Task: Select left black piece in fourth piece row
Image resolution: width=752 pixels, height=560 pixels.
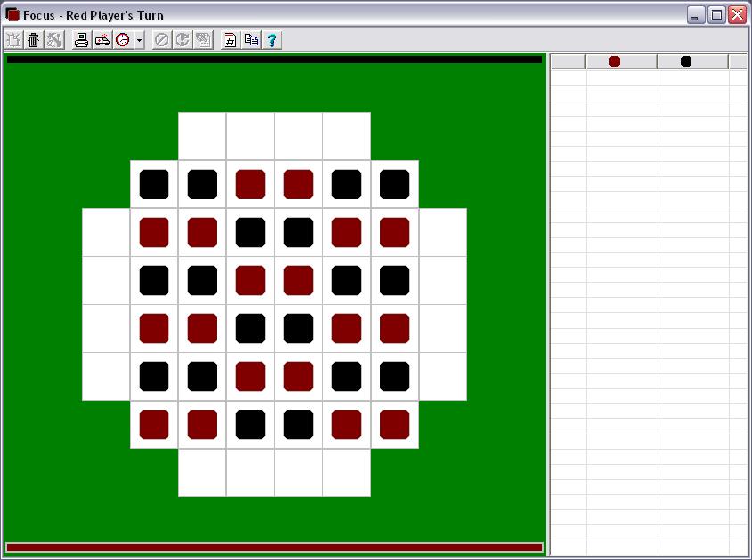Action: (250, 329)
